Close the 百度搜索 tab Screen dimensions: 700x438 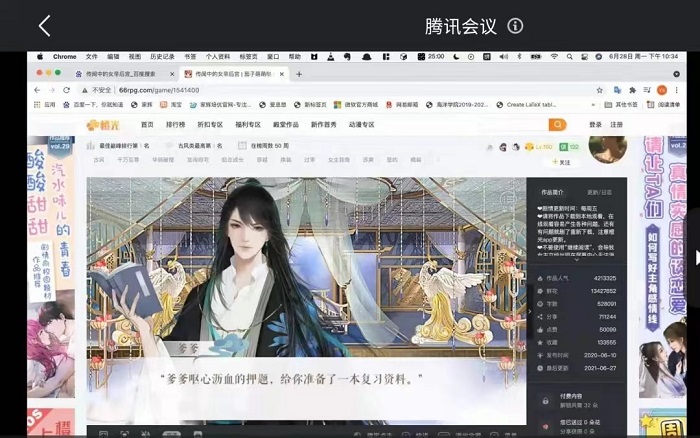click(x=172, y=74)
